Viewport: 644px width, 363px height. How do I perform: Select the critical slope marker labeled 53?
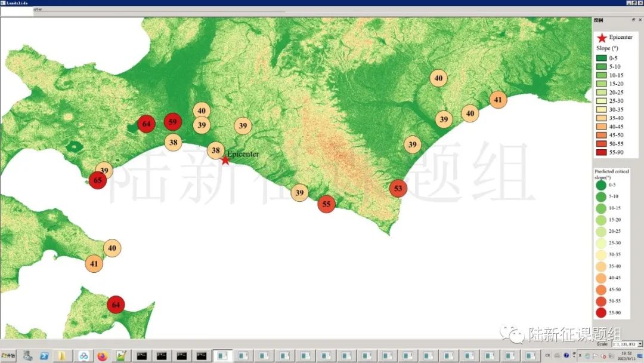[398, 189]
